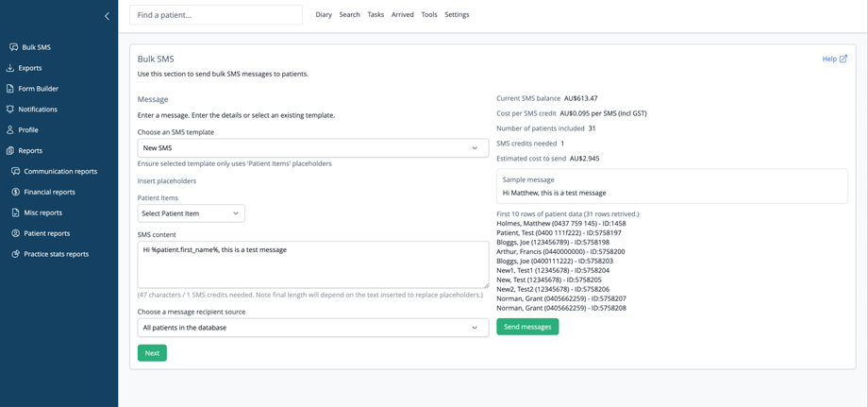Click in the SMS content text area
The image size is (868, 407).
312,264
